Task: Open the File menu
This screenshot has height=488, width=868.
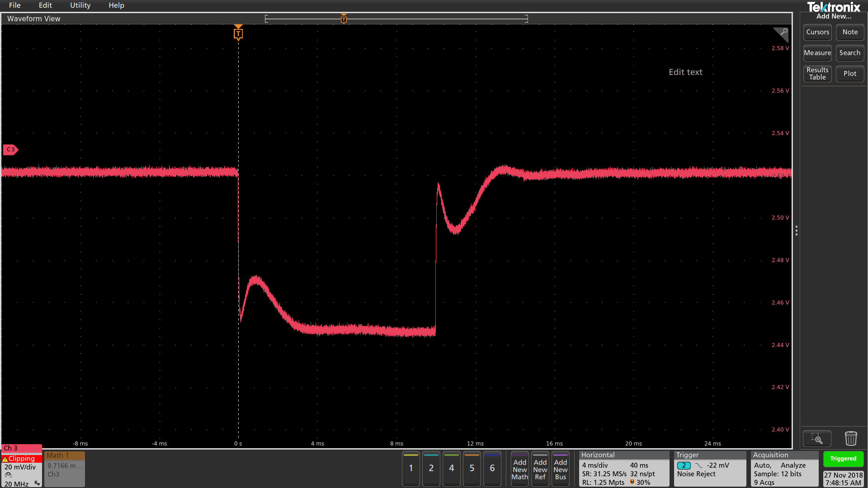Action: coord(14,5)
